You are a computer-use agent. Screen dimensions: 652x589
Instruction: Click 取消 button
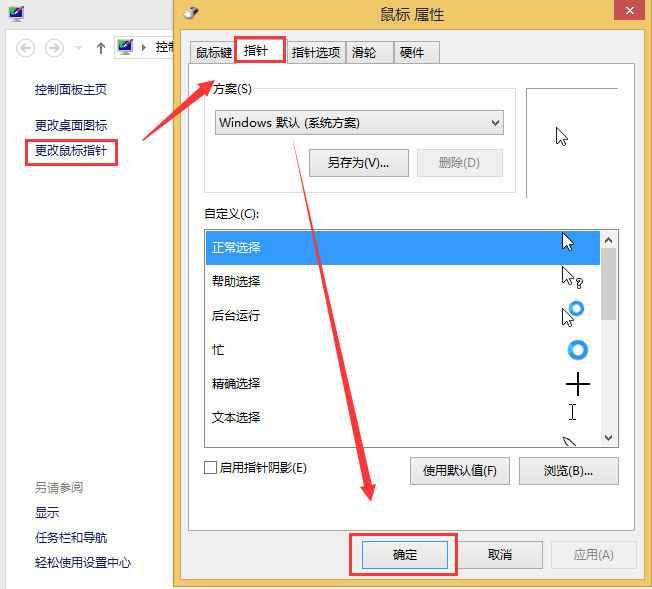pos(500,555)
